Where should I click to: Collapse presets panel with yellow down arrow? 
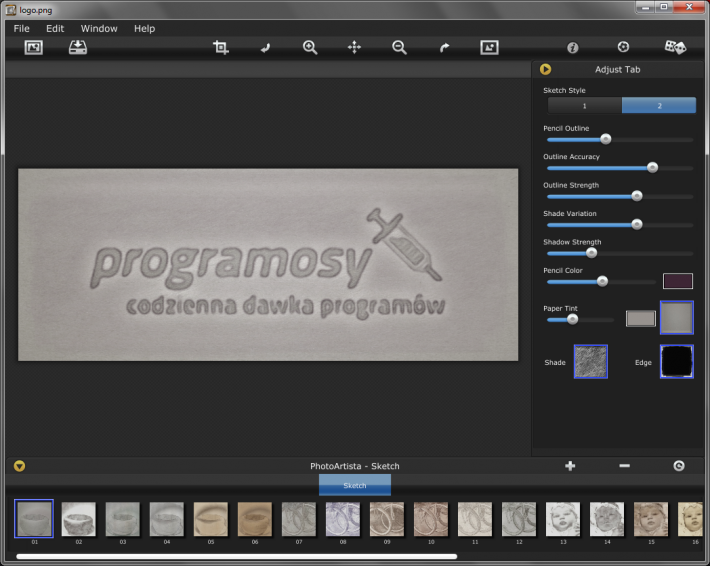19,466
